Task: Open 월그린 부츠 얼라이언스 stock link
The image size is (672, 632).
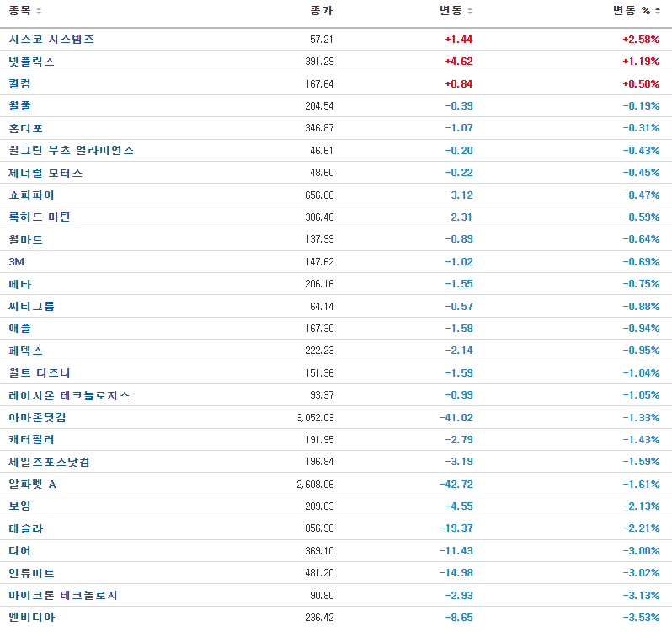Action: (71, 151)
